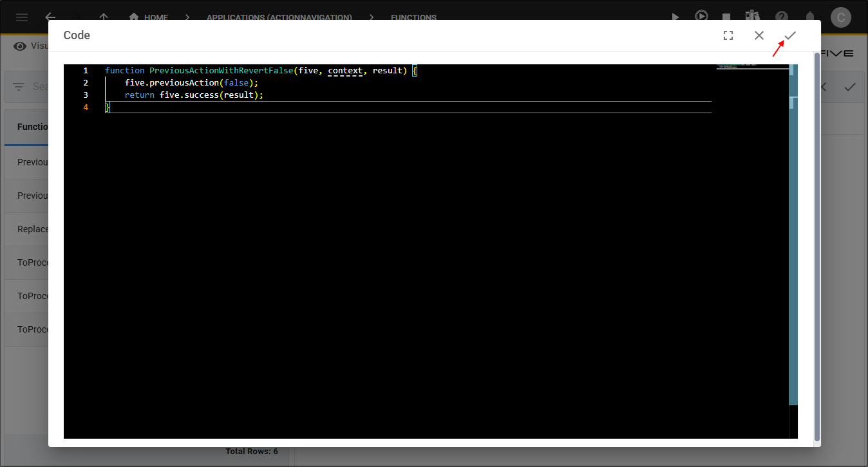Click the HOME breadcrumb
This screenshot has width=868, height=467.
pyautogui.click(x=149, y=17)
